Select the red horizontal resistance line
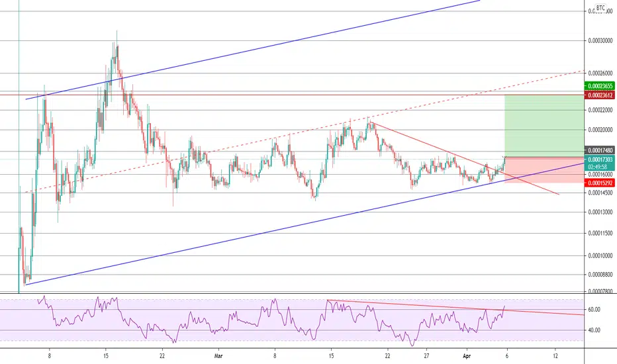This screenshot has width=617, height=364. tap(291, 95)
